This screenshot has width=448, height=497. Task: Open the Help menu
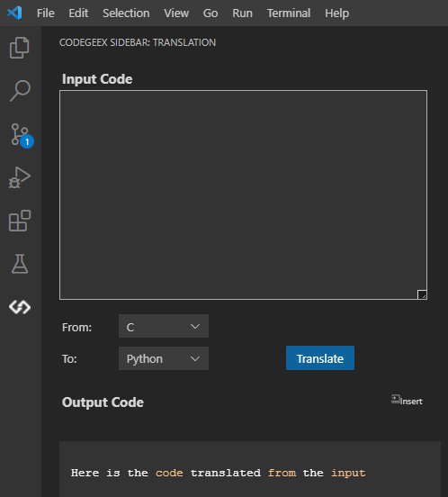(336, 14)
